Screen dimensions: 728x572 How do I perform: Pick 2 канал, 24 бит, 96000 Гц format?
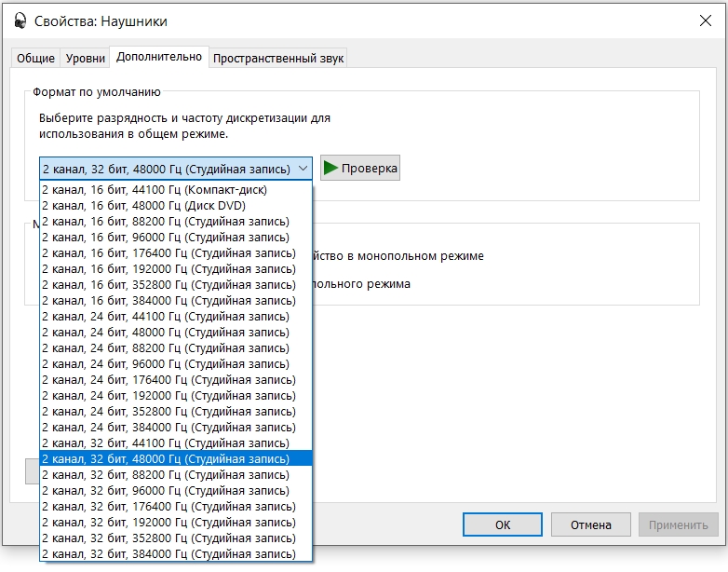click(x=176, y=364)
